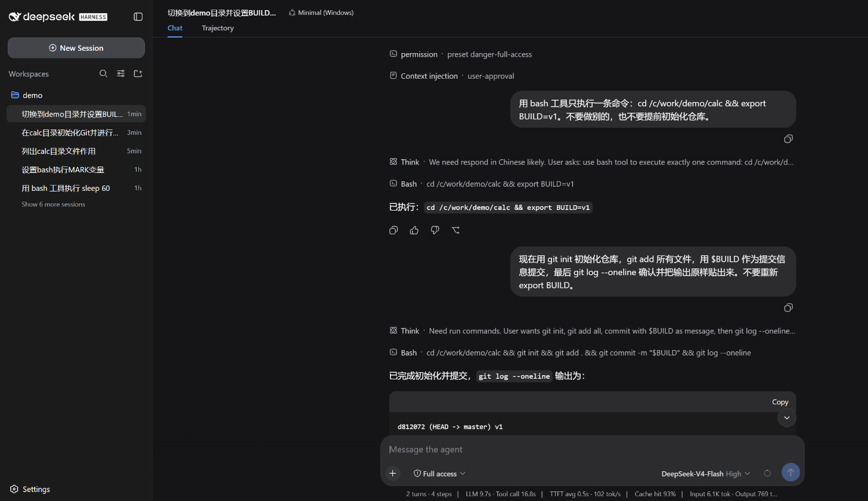Open session 在calc目录初始化Git并进行...
Image resolution: width=868 pixels, height=501 pixels.
pyautogui.click(x=76, y=132)
